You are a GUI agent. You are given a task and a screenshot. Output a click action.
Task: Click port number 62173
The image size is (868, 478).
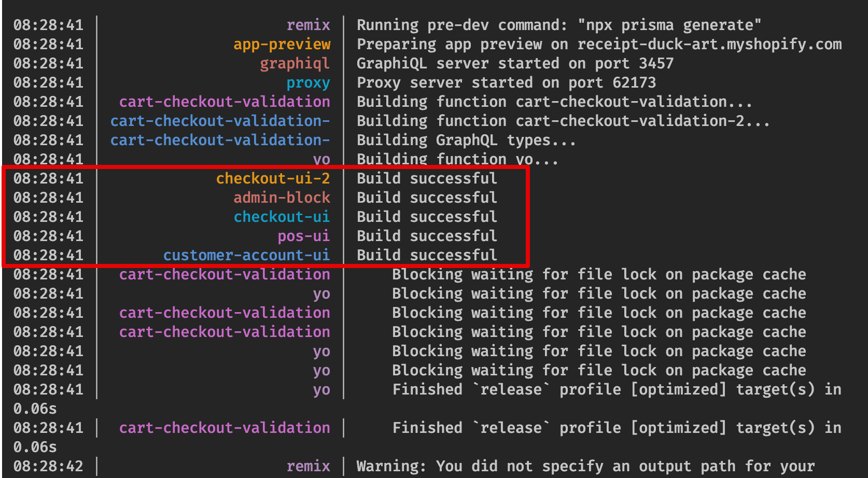[634, 83]
